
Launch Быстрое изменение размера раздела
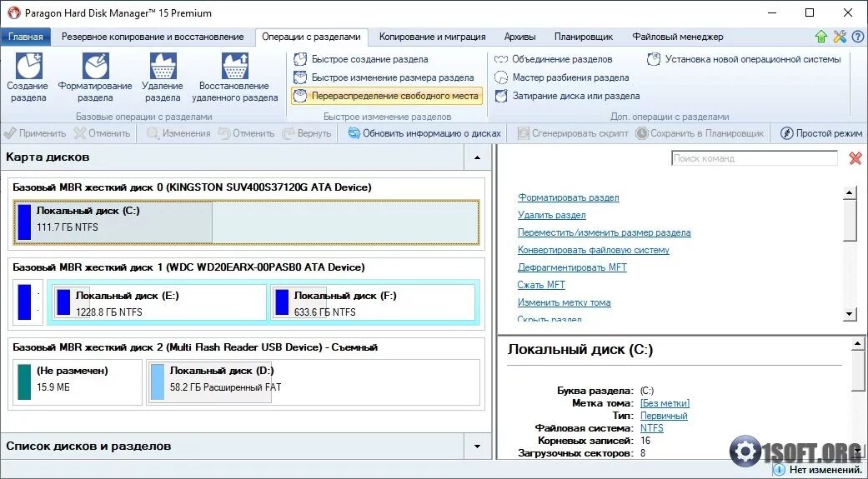point(384,77)
